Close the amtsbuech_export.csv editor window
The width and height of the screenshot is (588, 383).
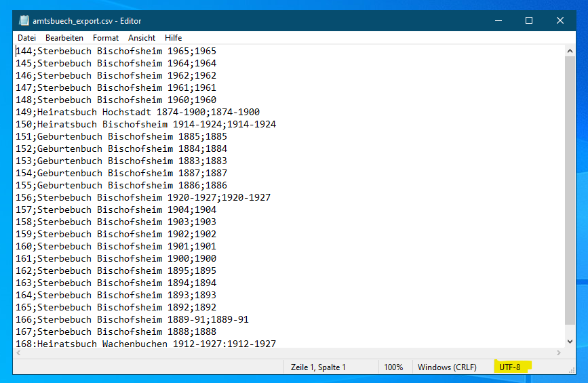[560, 21]
